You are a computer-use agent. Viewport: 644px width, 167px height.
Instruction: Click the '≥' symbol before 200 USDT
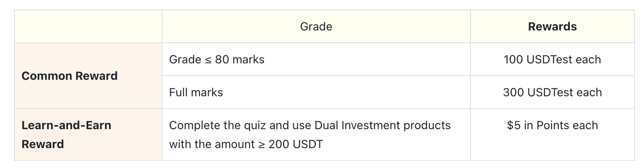(261, 144)
